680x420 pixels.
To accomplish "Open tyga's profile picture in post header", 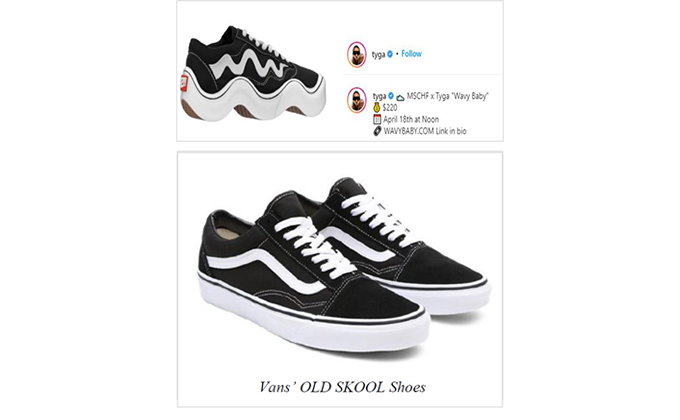I will [x=356, y=54].
